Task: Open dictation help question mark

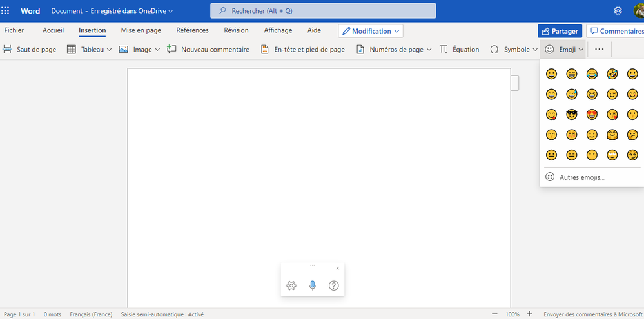Action: (x=334, y=285)
